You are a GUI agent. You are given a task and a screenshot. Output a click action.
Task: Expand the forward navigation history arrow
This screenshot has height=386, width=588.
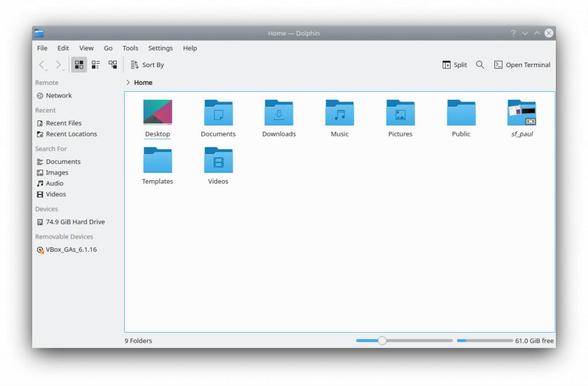tap(64, 70)
